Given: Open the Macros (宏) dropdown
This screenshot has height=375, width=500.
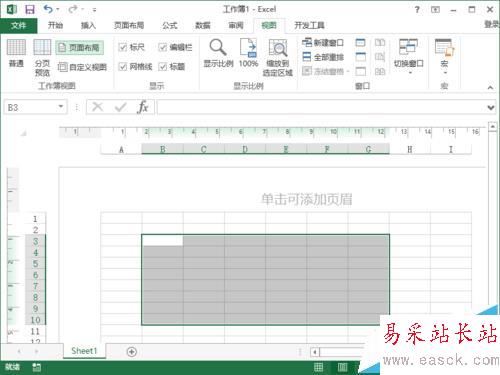Looking at the screenshot, I should pos(445,56).
